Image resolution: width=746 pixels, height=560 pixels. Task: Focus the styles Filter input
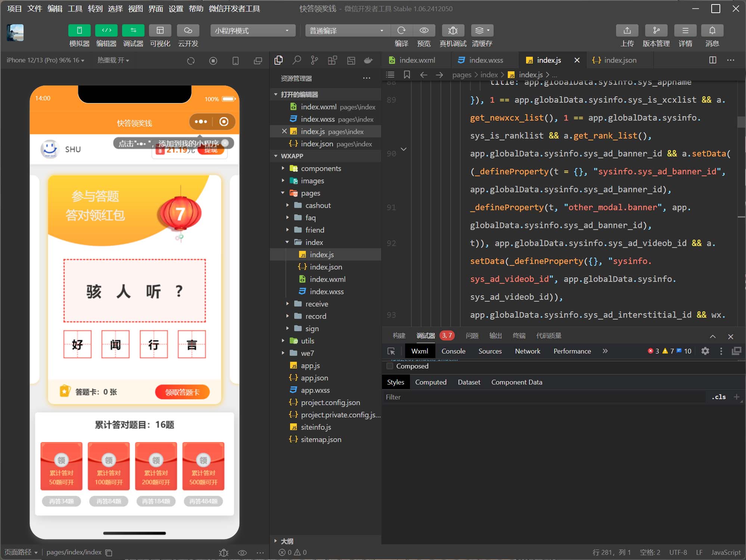[x=544, y=397]
